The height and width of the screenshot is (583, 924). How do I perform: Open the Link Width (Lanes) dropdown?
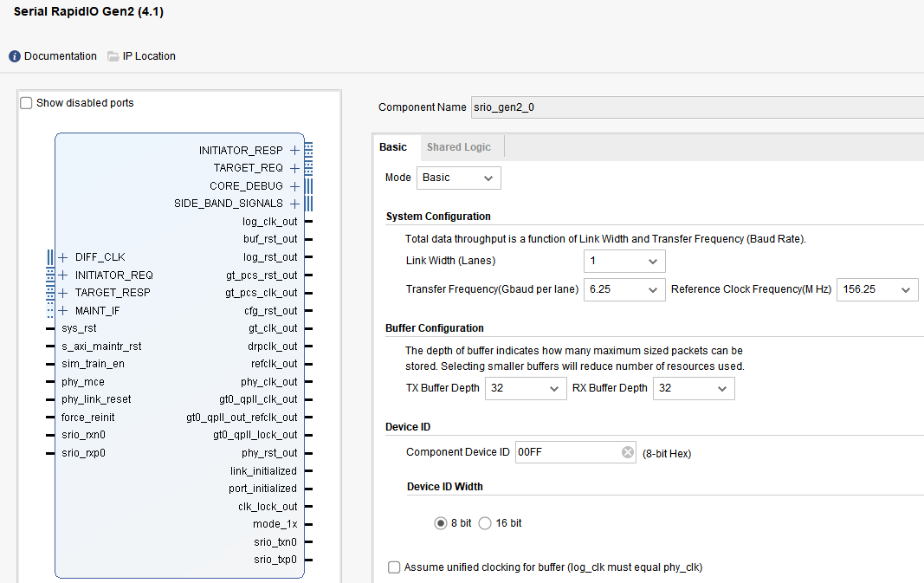click(x=624, y=261)
